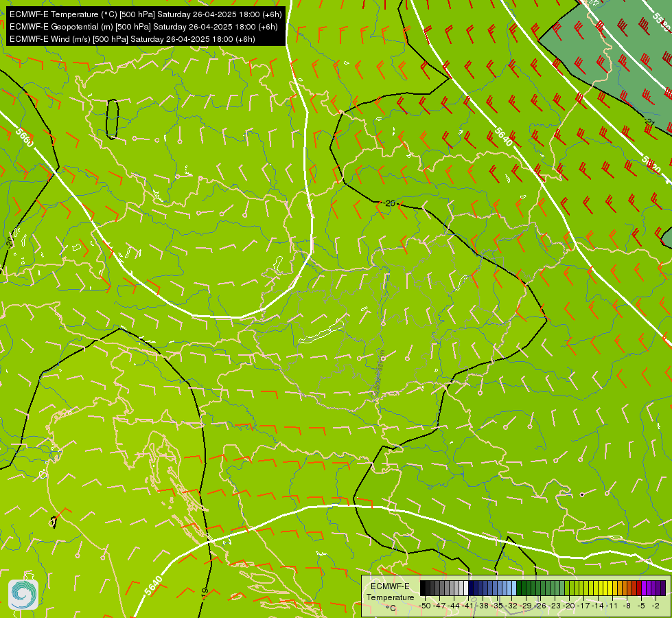Image resolution: width=672 pixels, height=618 pixels.
Task: Click the -29 value in temperature legend
Action: 526,606
